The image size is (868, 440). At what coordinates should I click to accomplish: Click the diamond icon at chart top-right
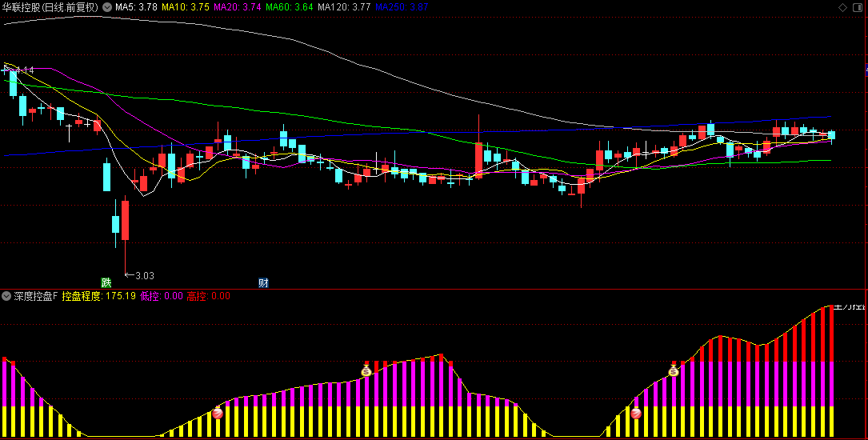[x=843, y=7]
